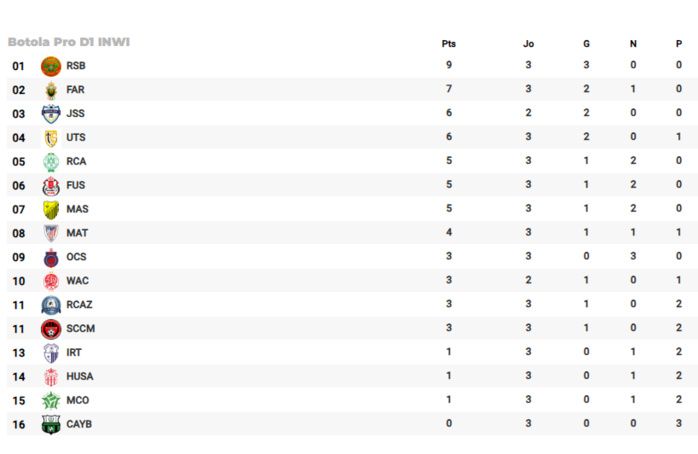Click the WAC red club logo
The width and height of the screenshot is (698, 454).
(x=51, y=281)
